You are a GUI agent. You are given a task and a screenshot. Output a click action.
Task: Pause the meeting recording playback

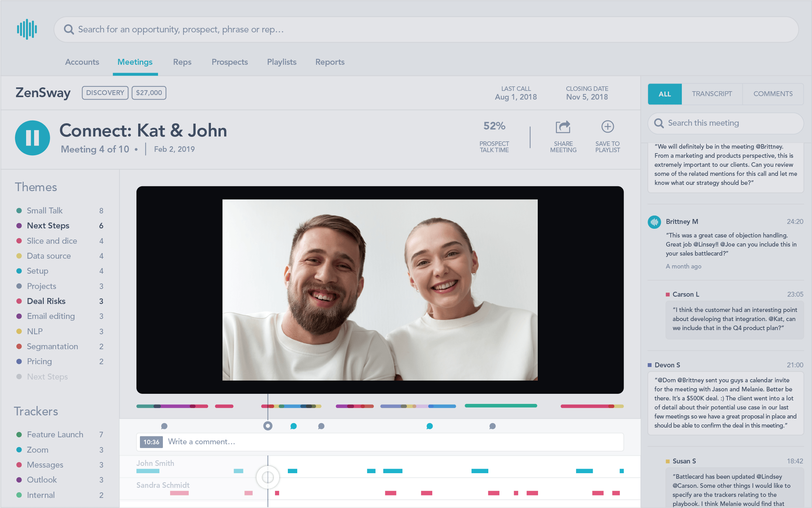point(32,138)
